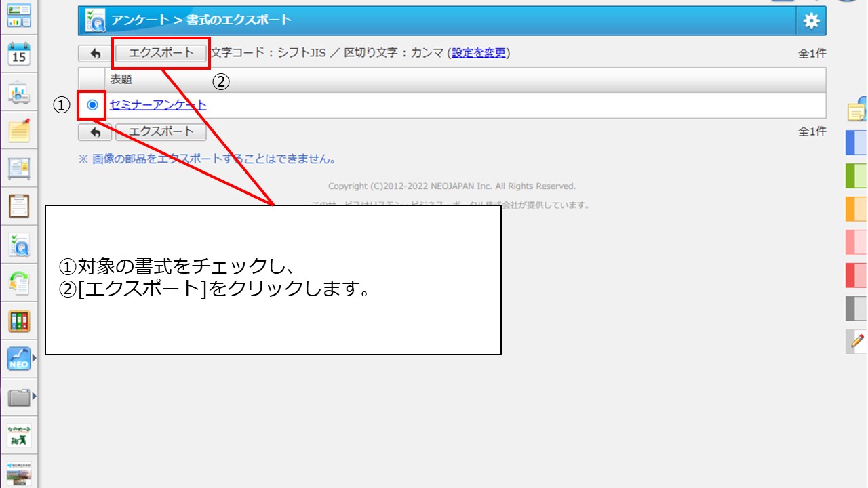
Task: Click the yellow sticky memo pad icon
Action: tap(19, 130)
